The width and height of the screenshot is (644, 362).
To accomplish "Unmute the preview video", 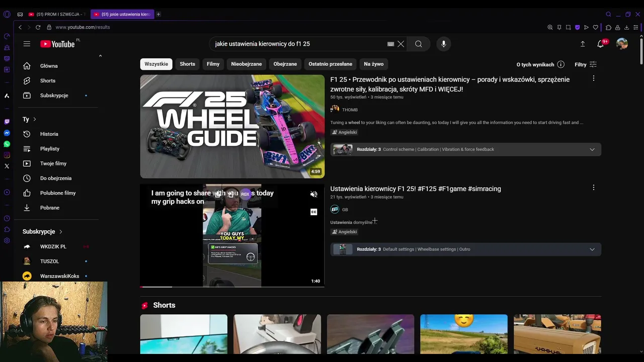I will (x=313, y=194).
